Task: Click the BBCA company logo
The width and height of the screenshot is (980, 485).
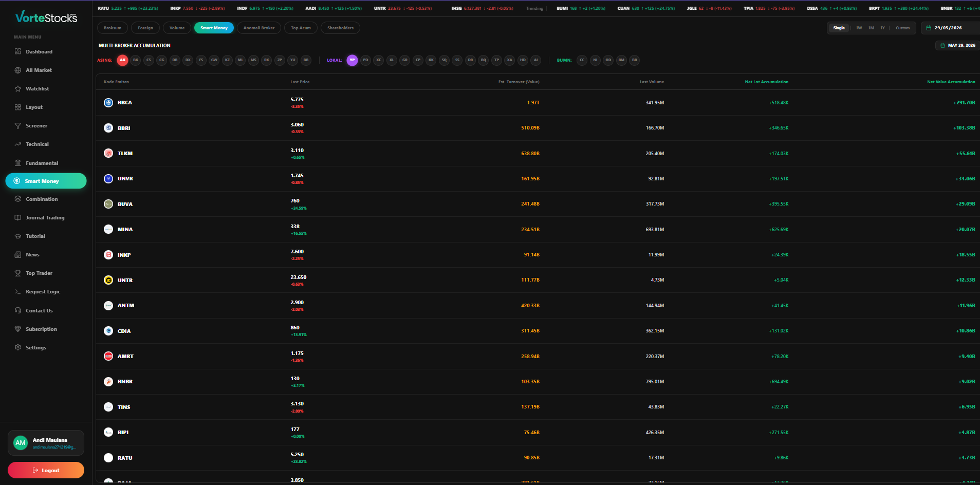Action: pos(108,102)
